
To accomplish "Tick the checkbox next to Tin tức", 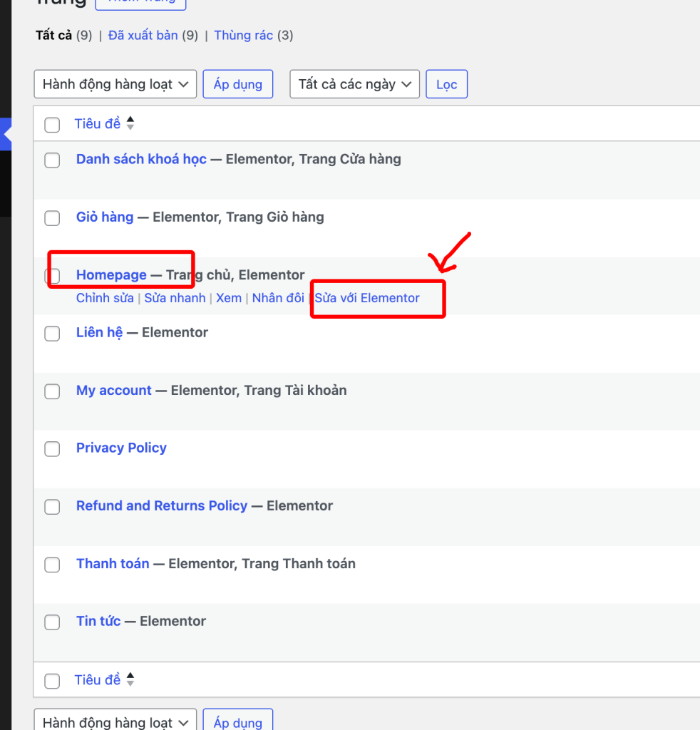I will tap(52, 622).
